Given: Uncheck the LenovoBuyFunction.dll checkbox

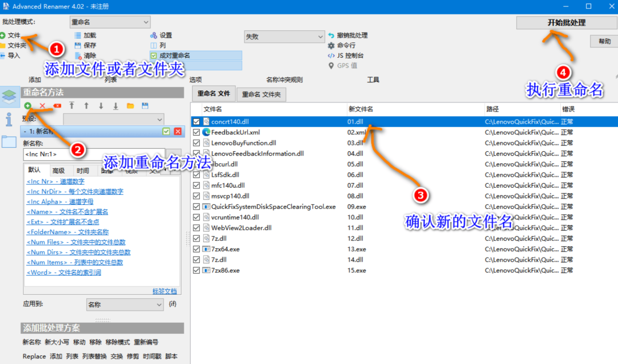Looking at the screenshot, I should pyautogui.click(x=196, y=143).
